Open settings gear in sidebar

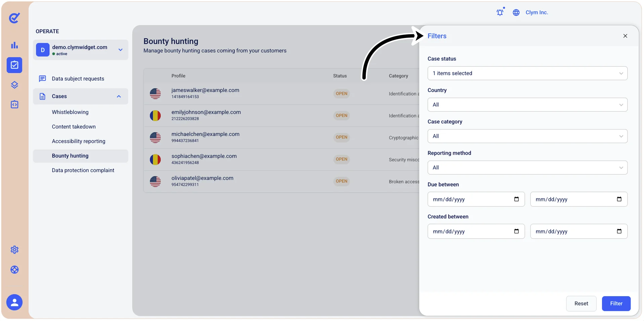(x=14, y=250)
